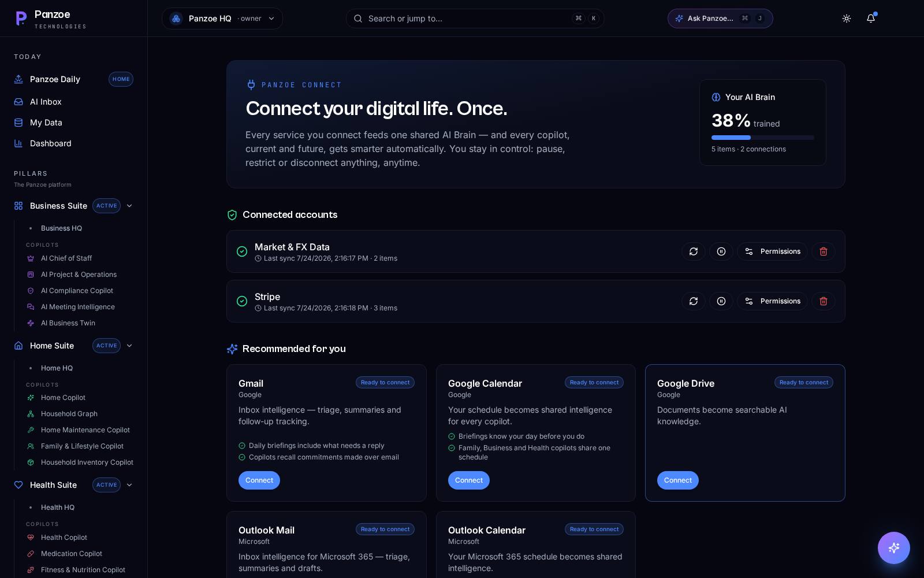
Task: Connect Google Drive
Action: click(678, 480)
